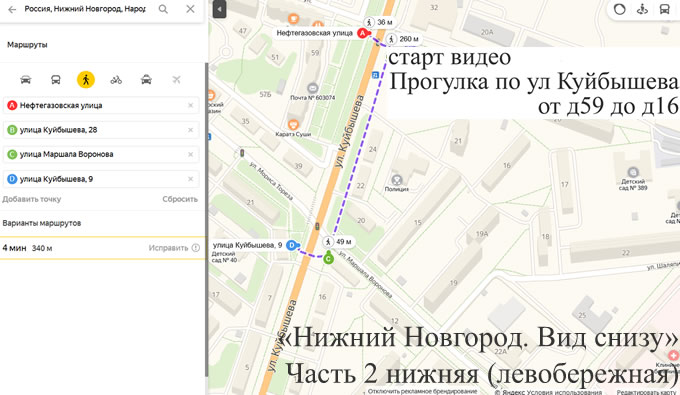Remove the улица Куйбышева, 28 waypoint
This screenshot has height=395, width=680.
pyautogui.click(x=190, y=130)
